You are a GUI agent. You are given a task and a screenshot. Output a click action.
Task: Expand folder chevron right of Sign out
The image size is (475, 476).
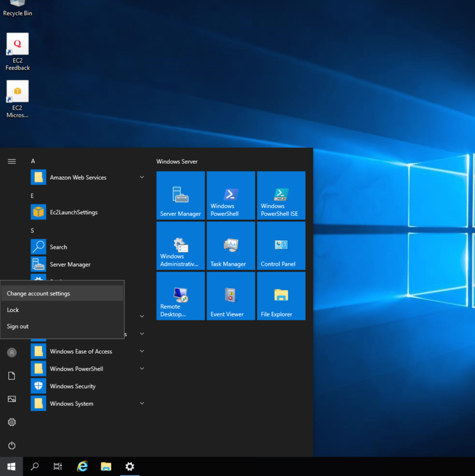[142, 333]
